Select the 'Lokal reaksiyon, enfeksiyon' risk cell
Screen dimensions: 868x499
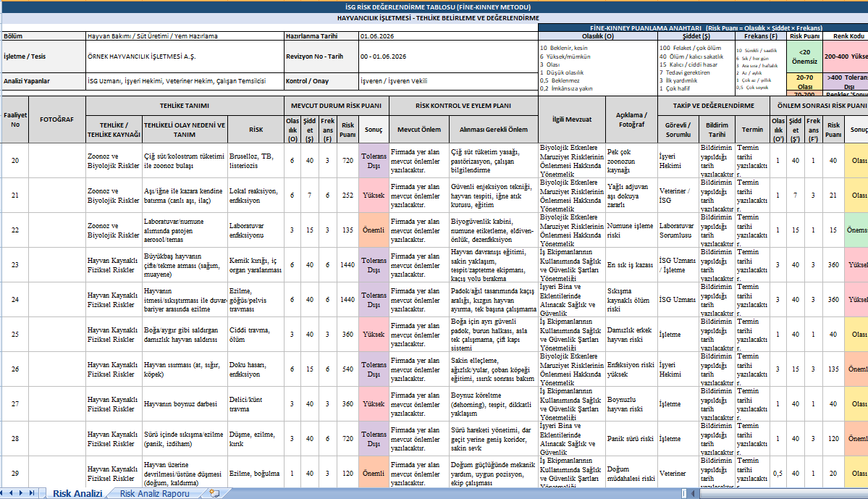point(256,196)
